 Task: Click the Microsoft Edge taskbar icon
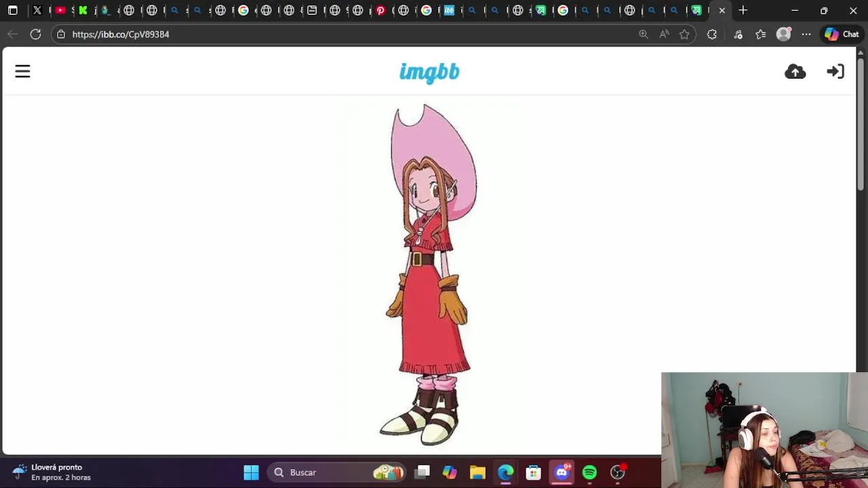point(505,472)
